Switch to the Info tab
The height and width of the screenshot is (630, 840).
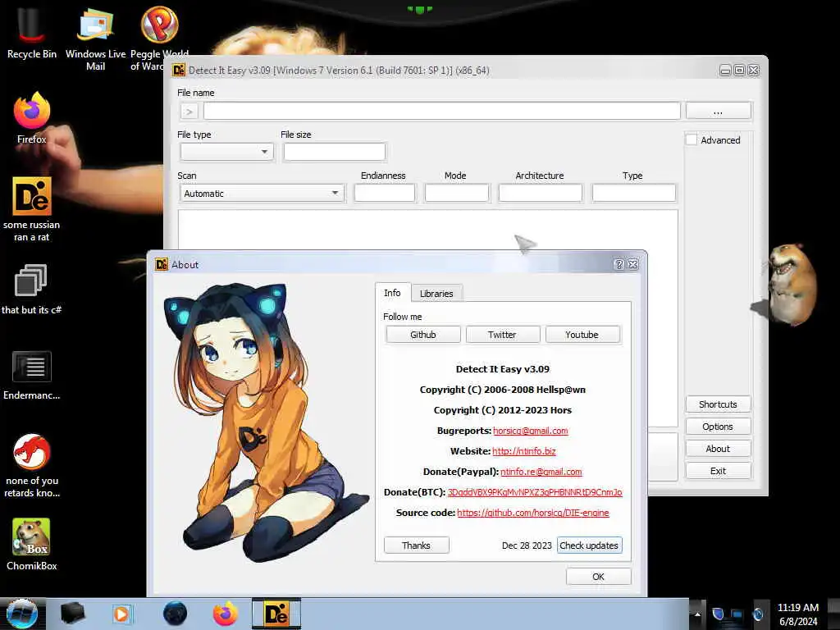392,293
